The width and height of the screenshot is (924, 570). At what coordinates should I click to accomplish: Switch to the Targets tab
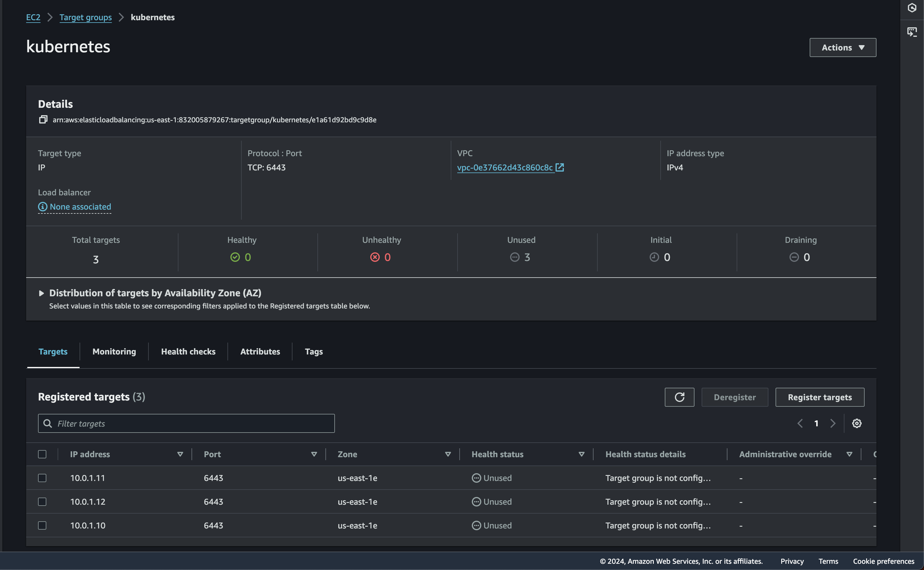[53, 351]
